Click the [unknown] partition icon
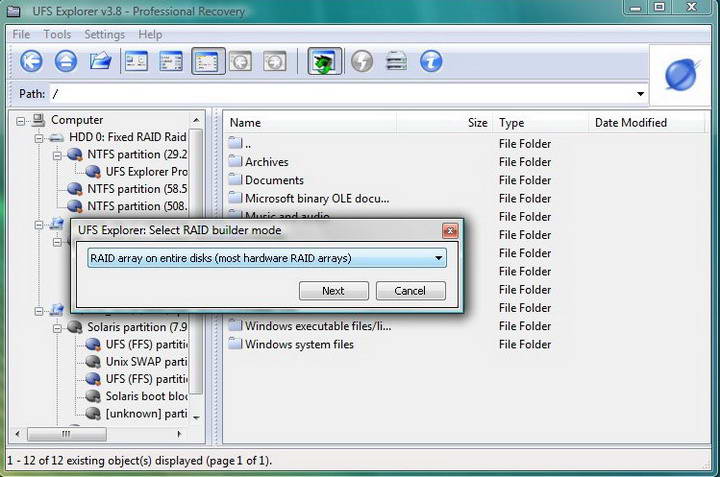 click(x=93, y=414)
